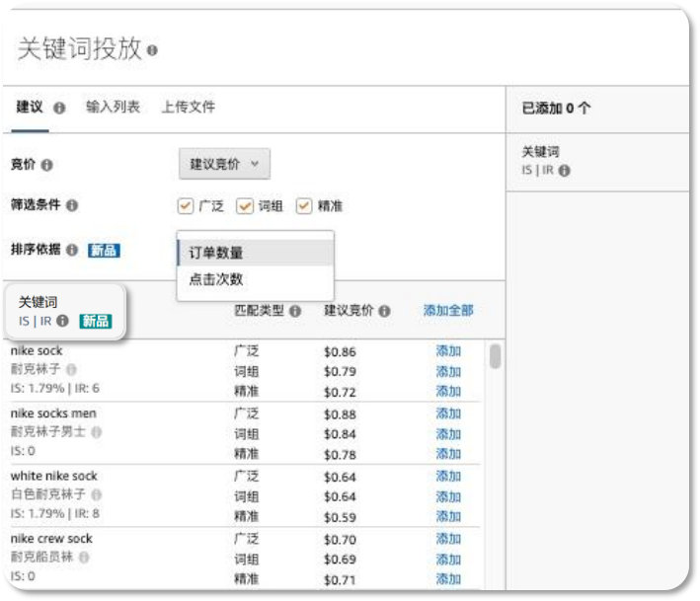Add nike sock 词组 match at $0.79
Image resolution: width=700 pixels, height=601 pixels.
pos(448,372)
